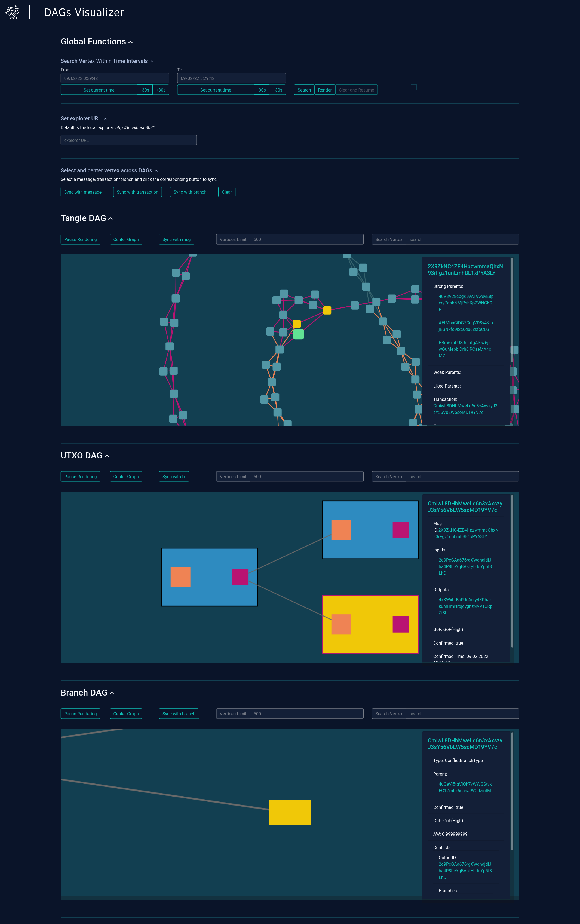Click the Sync with message button

82,192
